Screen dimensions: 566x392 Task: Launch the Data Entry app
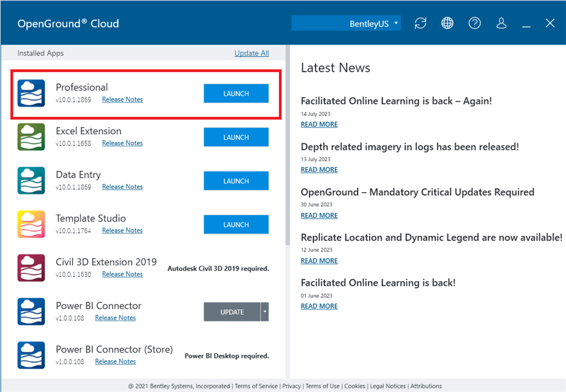236,181
